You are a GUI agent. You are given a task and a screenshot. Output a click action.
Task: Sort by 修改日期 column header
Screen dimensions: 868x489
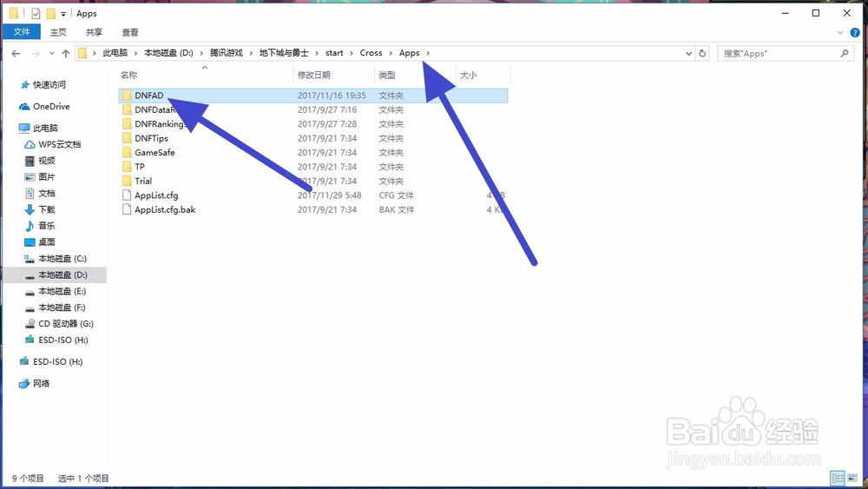click(314, 75)
